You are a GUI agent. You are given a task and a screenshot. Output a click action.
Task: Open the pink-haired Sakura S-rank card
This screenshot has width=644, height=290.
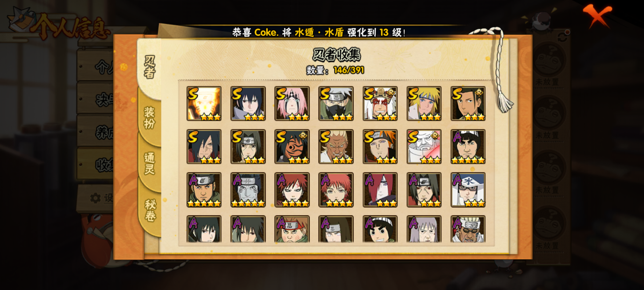pyautogui.click(x=292, y=103)
